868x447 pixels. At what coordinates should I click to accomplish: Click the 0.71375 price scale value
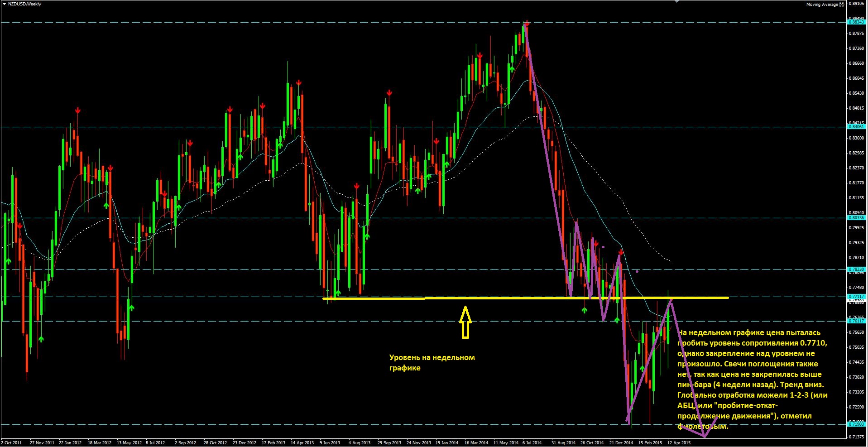pyautogui.click(x=856, y=437)
